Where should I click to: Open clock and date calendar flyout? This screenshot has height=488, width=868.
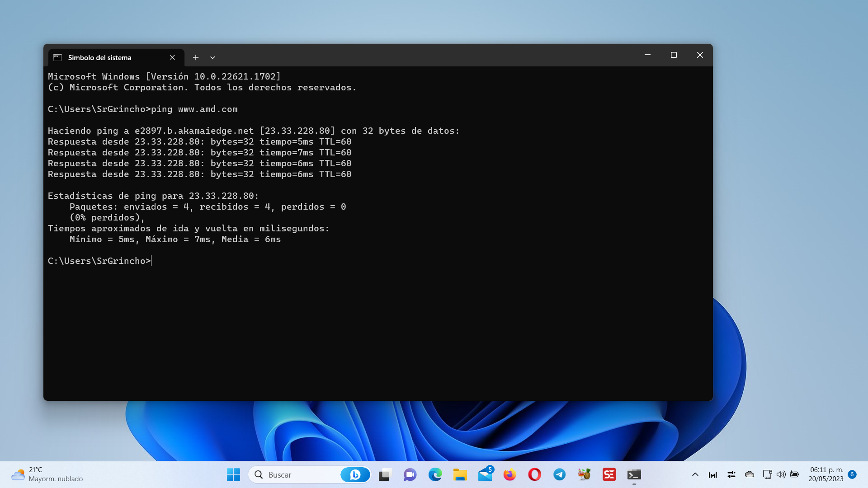(826, 474)
